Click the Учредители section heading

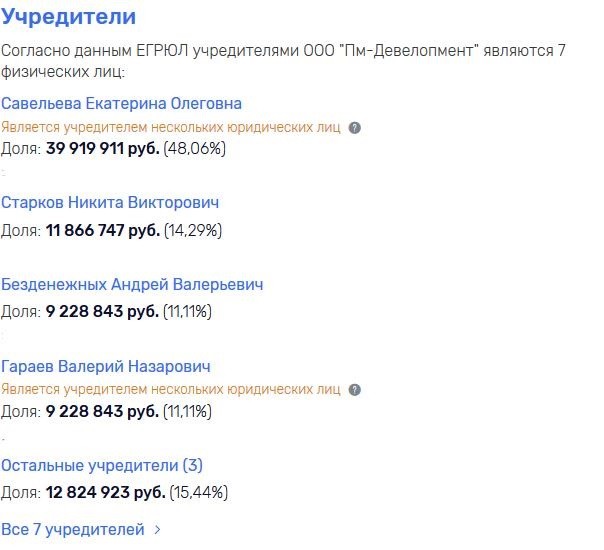69,18
